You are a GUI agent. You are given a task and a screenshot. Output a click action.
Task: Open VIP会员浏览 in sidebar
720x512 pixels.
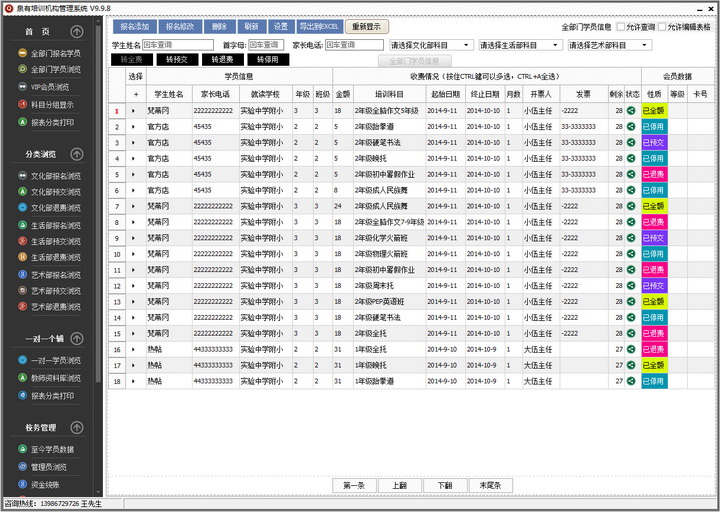[44, 87]
